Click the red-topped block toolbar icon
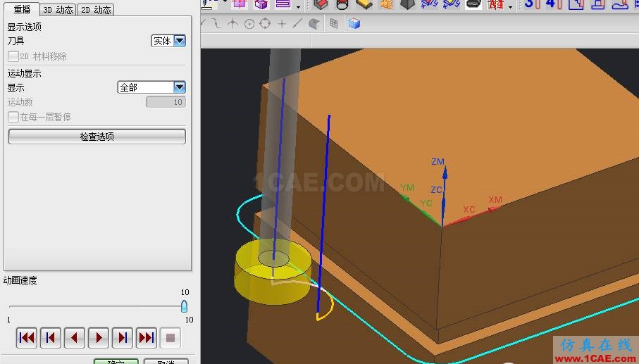 (321, 4)
